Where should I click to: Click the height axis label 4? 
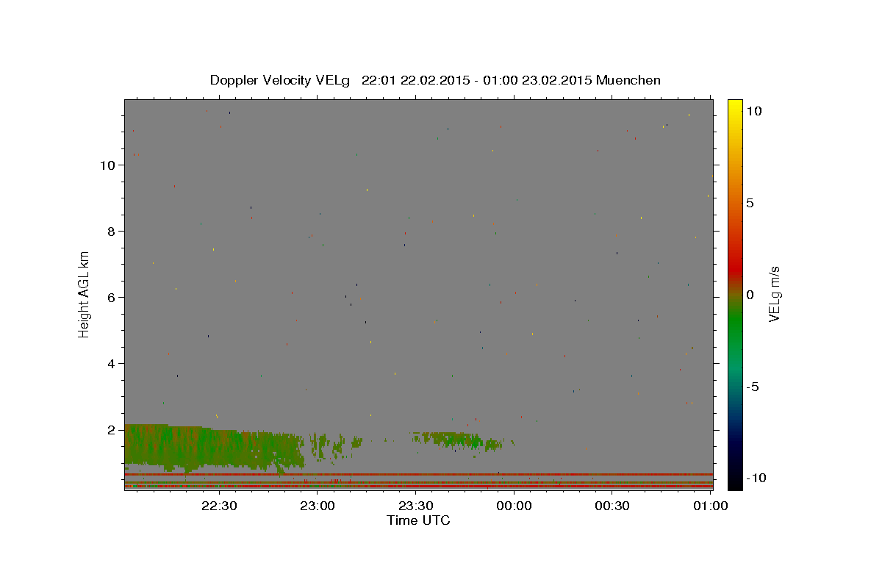112,363
